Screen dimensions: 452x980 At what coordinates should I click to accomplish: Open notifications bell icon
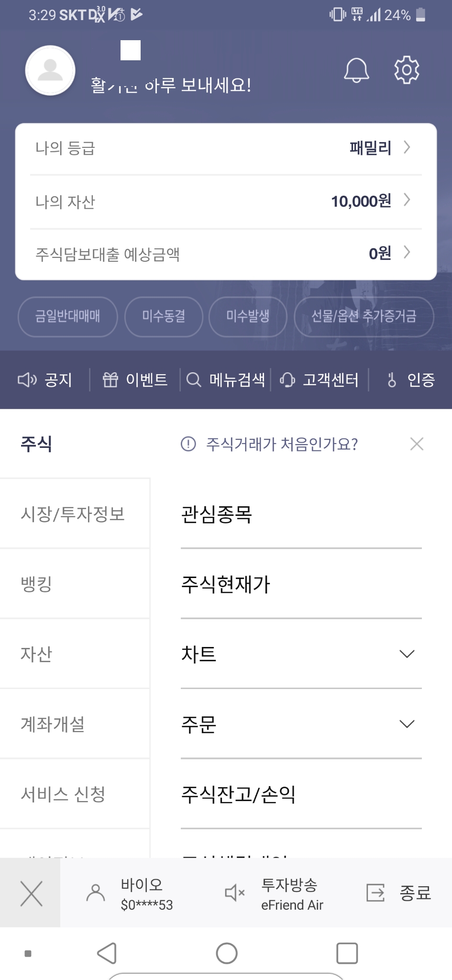pyautogui.click(x=356, y=70)
